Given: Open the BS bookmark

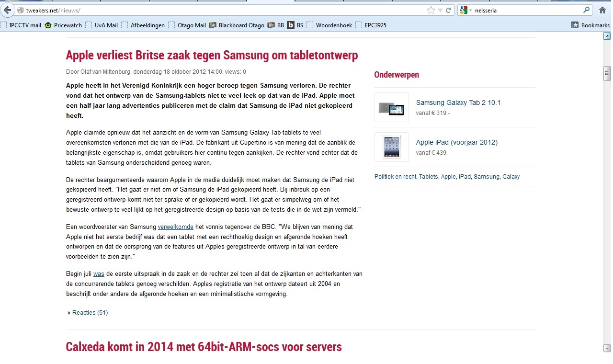Looking at the screenshot, I should point(295,25).
